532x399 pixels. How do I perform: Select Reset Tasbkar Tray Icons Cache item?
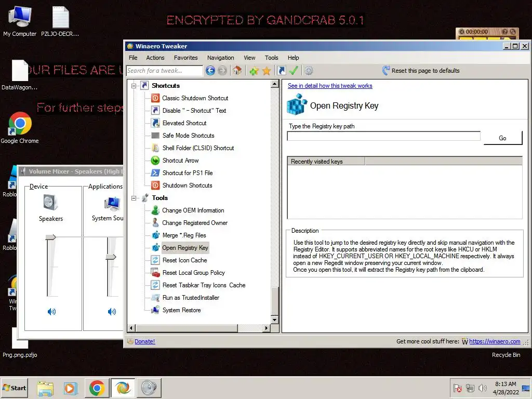[x=204, y=285]
